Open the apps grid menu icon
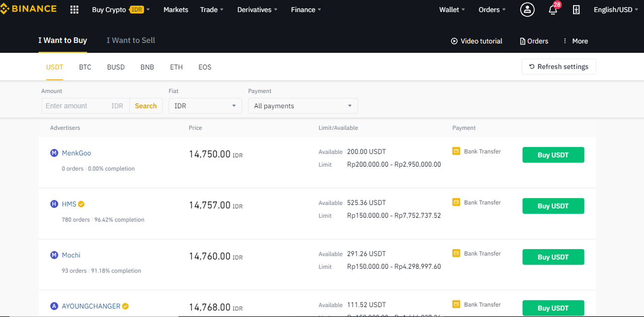The height and width of the screenshot is (317, 644). click(74, 10)
